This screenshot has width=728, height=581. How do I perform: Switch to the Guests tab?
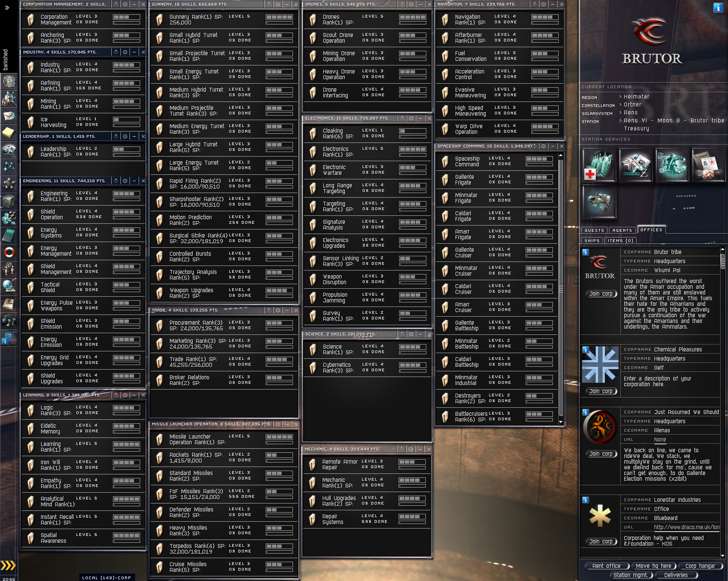pyautogui.click(x=594, y=231)
